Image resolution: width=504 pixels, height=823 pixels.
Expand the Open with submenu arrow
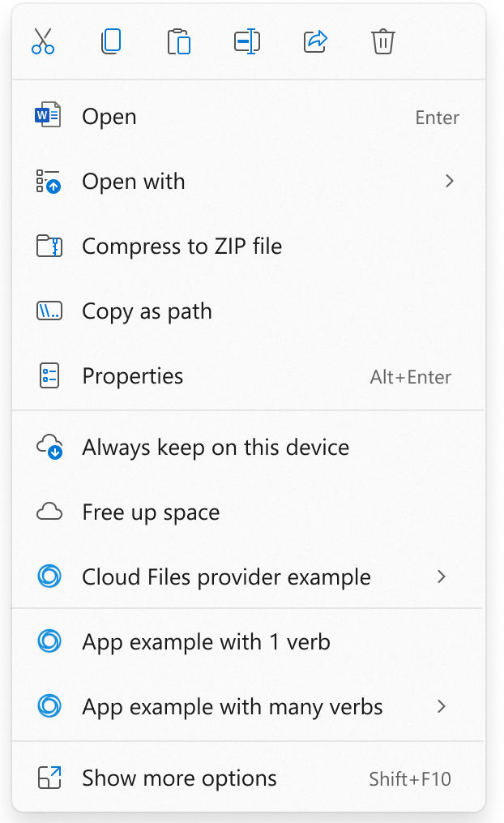click(450, 181)
